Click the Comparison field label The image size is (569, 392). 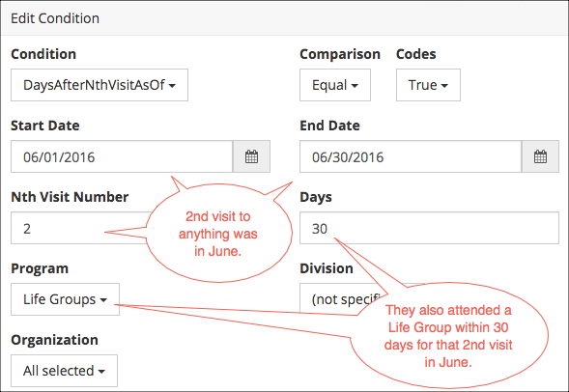pos(340,54)
